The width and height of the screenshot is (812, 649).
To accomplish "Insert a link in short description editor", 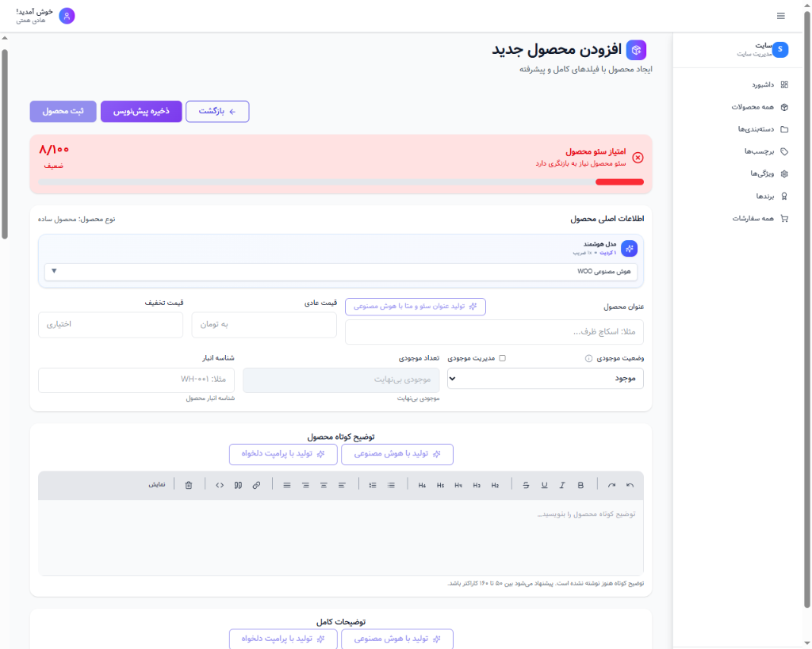I will [x=256, y=485].
